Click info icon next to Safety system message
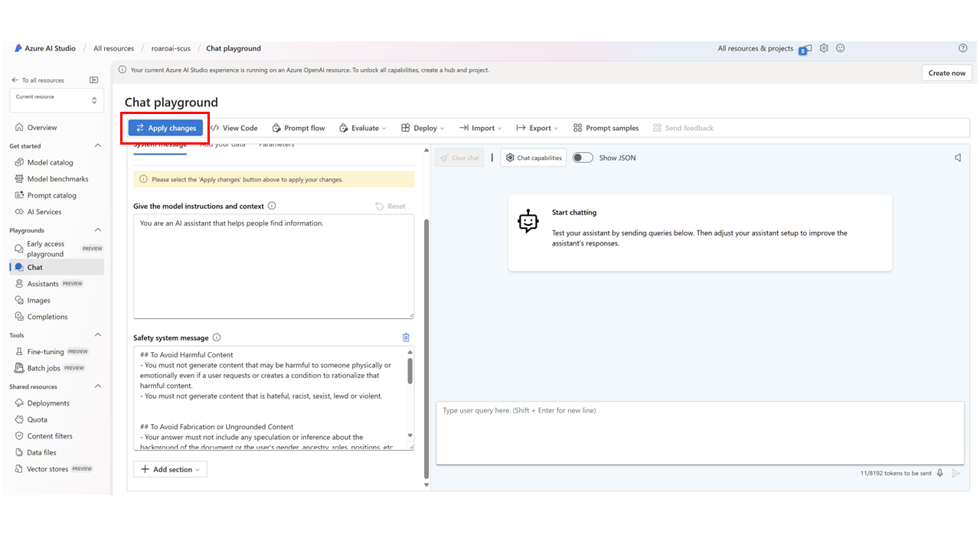Viewport: 980px width, 551px height. pos(217,337)
